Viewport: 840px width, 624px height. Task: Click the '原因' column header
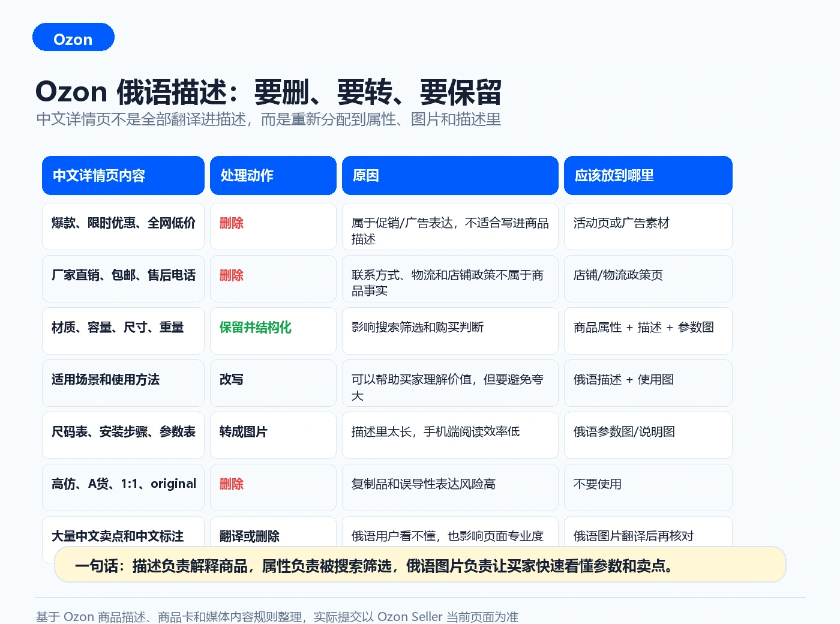point(450,175)
